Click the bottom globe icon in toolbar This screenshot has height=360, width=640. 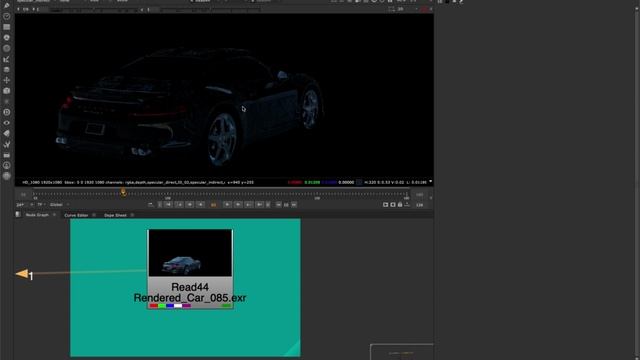7,176
